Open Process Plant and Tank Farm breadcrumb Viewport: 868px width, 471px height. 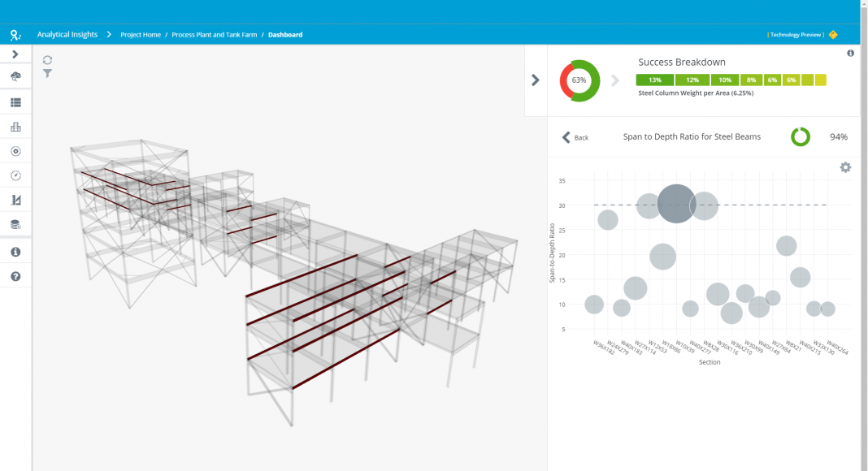[214, 35]
